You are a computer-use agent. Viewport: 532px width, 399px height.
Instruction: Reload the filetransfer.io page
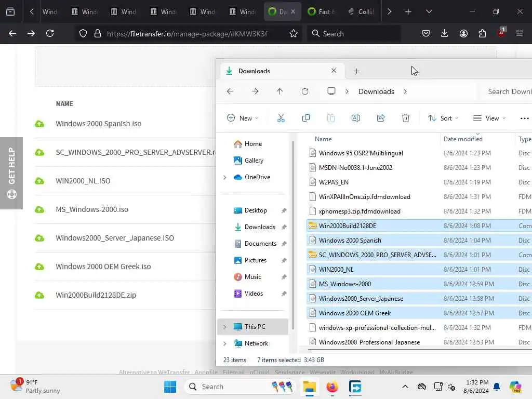50,33
